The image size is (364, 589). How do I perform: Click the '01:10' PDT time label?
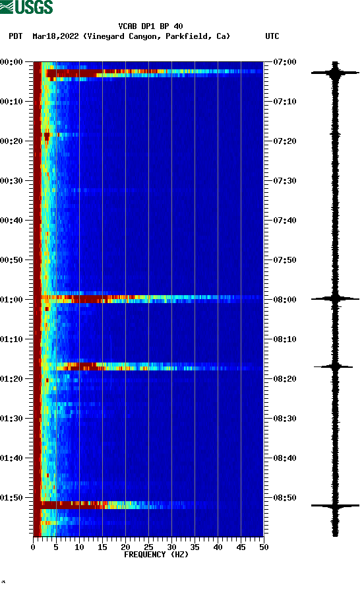point(12,339)
